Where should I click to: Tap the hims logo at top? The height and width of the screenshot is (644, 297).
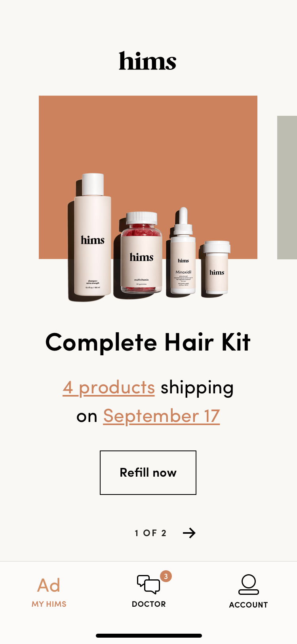(148, 61)
